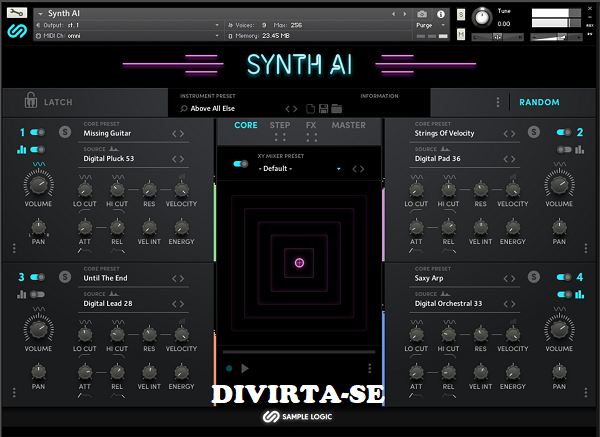Switch to the STEP tab
The height and width of the screenshot is (437, 600).
click(280, 125)
